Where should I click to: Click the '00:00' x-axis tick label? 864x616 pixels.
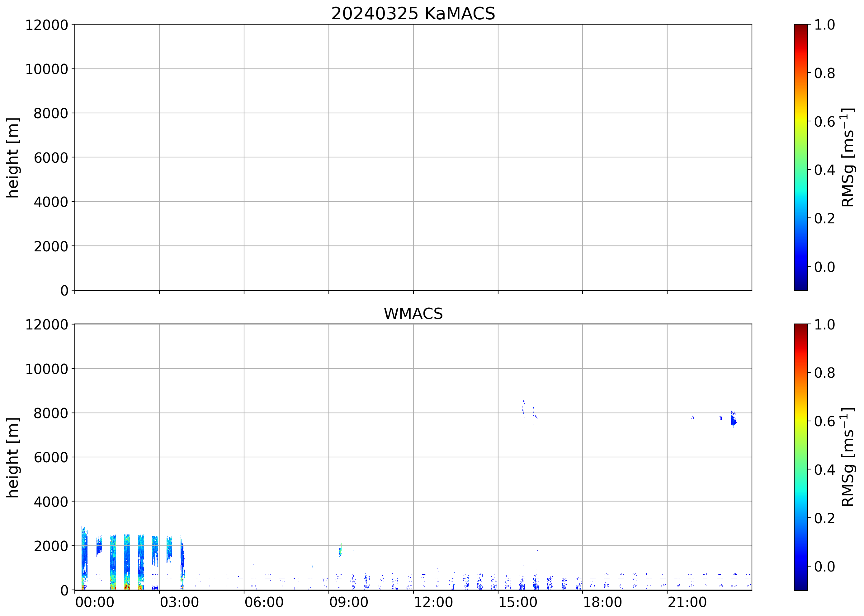[x=95, y=602]
